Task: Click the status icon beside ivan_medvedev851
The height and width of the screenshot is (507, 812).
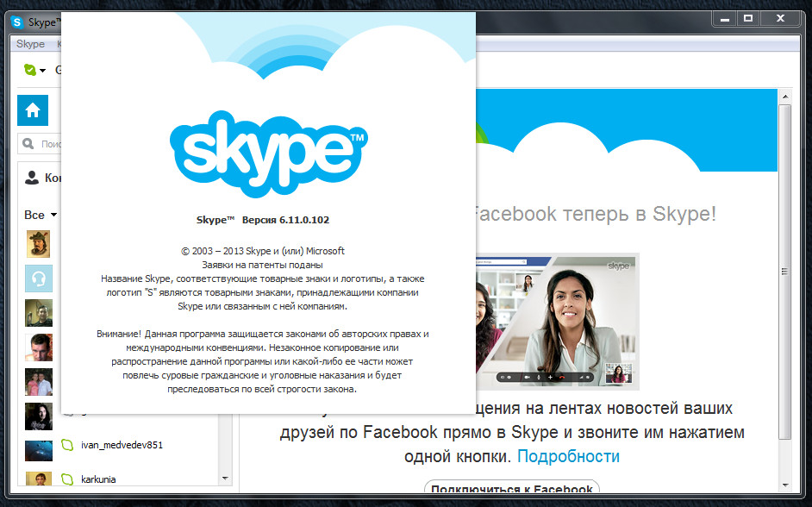Action: click(x=68, y=446)
